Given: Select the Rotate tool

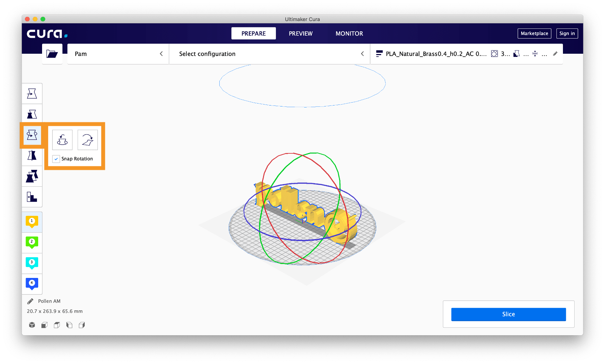Looking at the screenshot, I should click(x=32, y=135).
